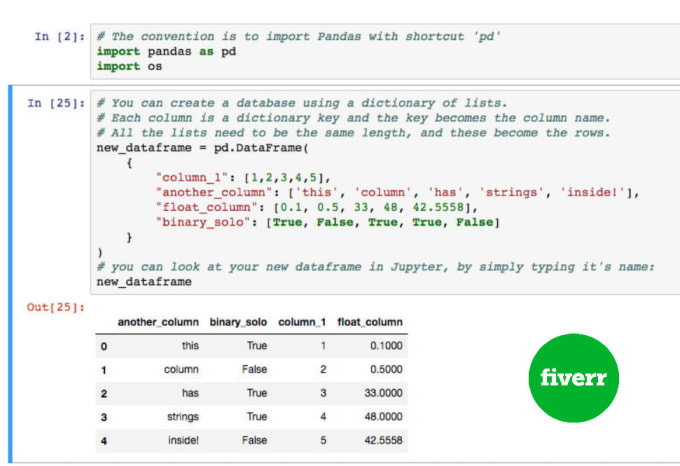Click the 'False' cell in row 1

tap(254, 369)
